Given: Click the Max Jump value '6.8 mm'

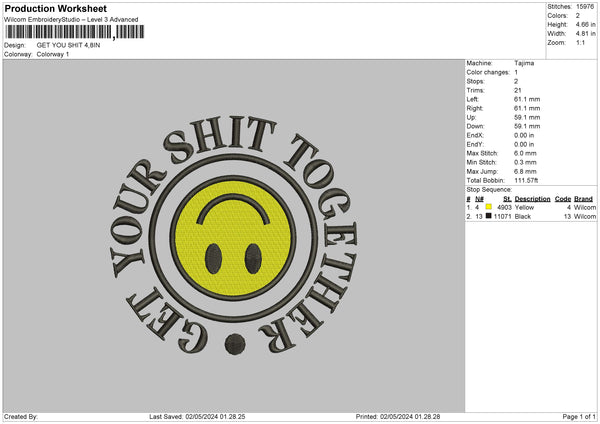Looking at the screenshot, I should [525, 171].
